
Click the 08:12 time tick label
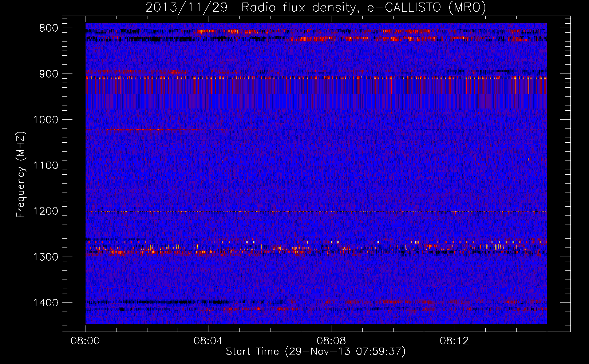(454, 341)
